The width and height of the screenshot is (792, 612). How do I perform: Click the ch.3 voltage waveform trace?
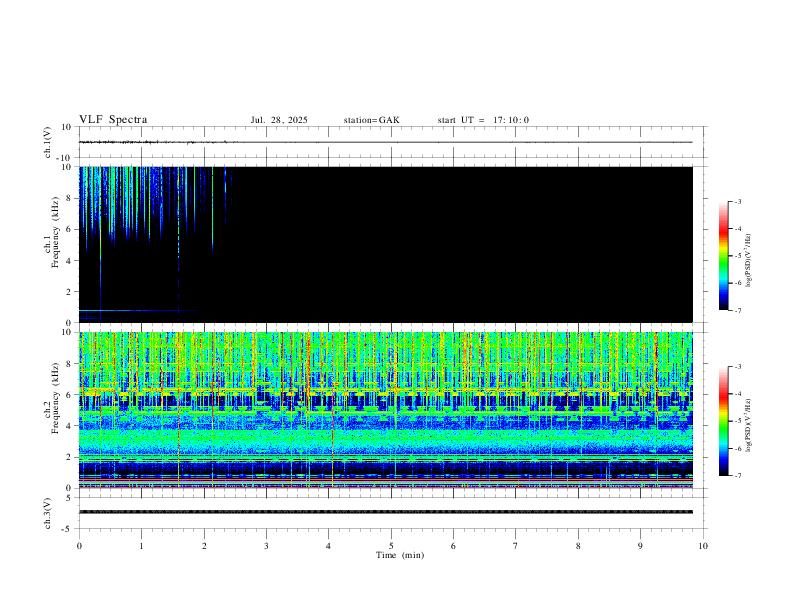386,512
